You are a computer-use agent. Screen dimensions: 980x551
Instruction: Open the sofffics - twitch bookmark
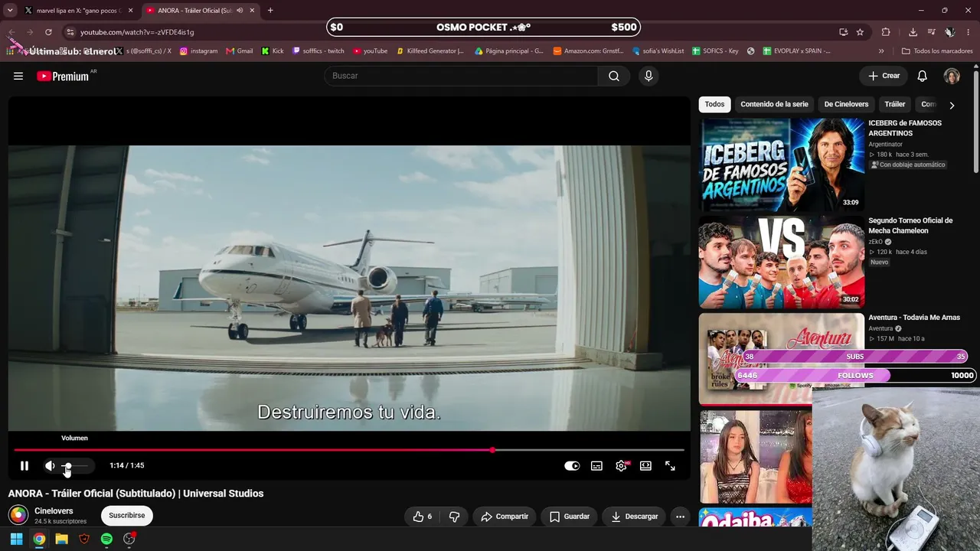(318, 51)
